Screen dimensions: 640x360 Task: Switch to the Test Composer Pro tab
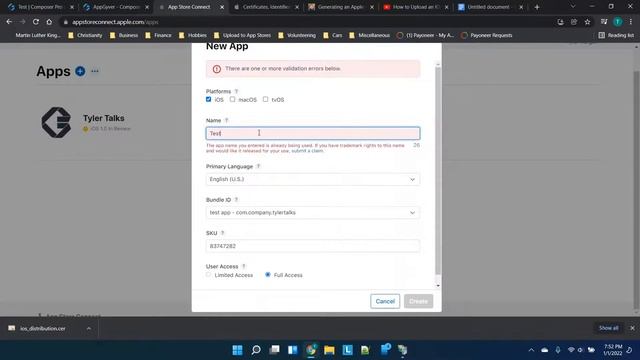39,7
